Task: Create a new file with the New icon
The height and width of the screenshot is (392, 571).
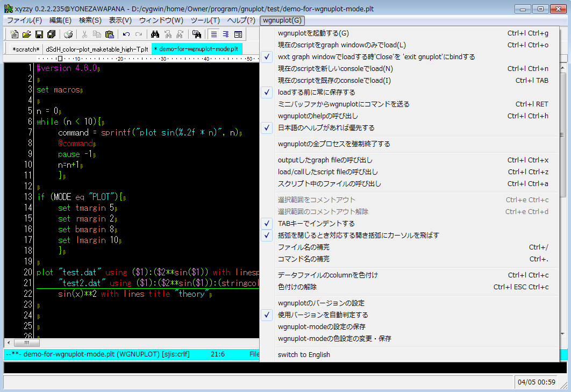Action: [x=14, y=34]
